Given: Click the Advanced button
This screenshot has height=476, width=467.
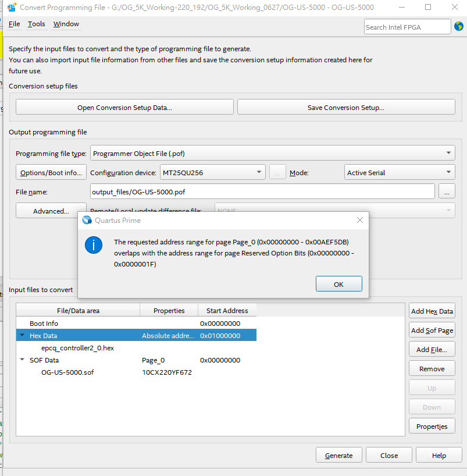Looking at the screenshot, I should click(51, 211).
